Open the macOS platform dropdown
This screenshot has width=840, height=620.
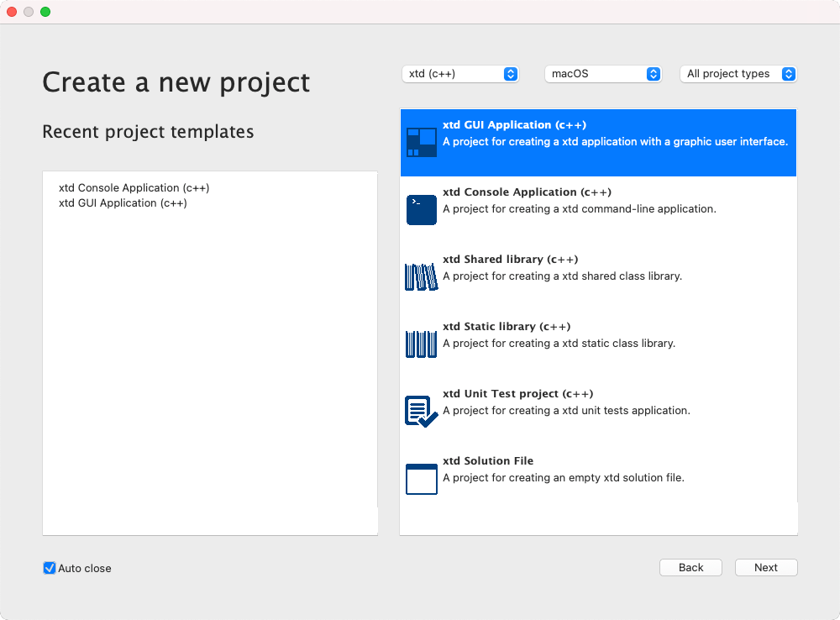pos(603,74)
